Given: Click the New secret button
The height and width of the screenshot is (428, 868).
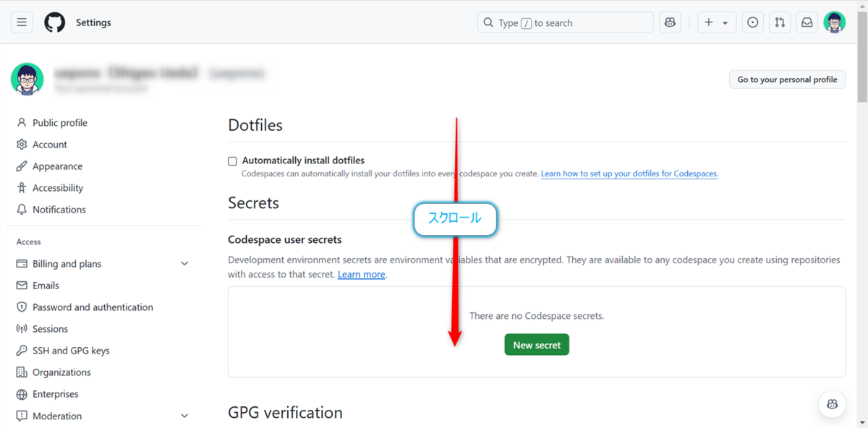Looking at the screenshot, I should (x=536, y=344).
